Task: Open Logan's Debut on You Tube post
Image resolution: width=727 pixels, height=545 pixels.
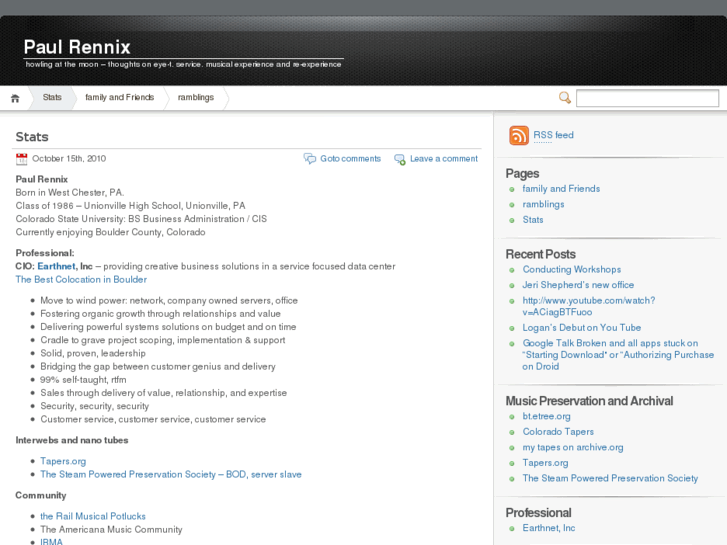Action: point(581,328)
